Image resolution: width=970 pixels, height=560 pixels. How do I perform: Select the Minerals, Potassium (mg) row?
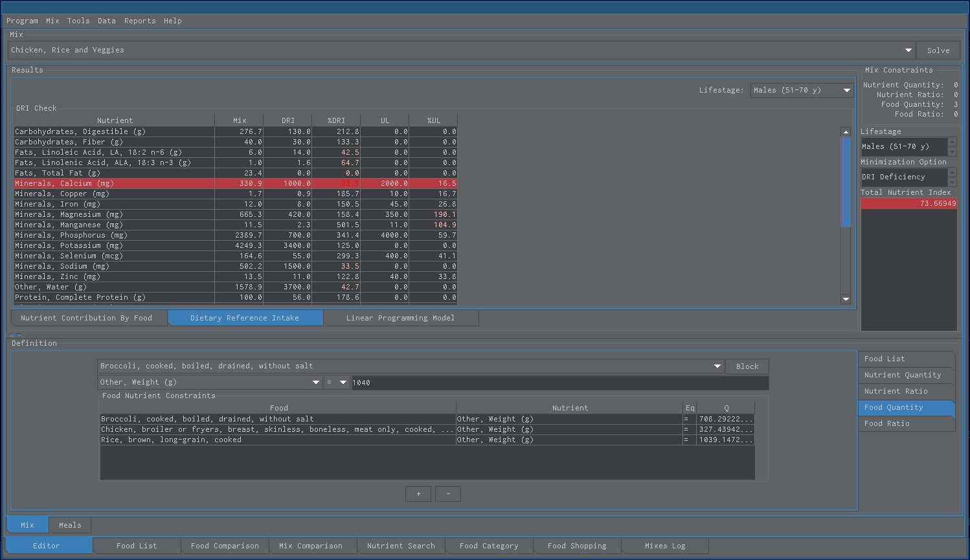pyautogui.click(x=236, y=245)
